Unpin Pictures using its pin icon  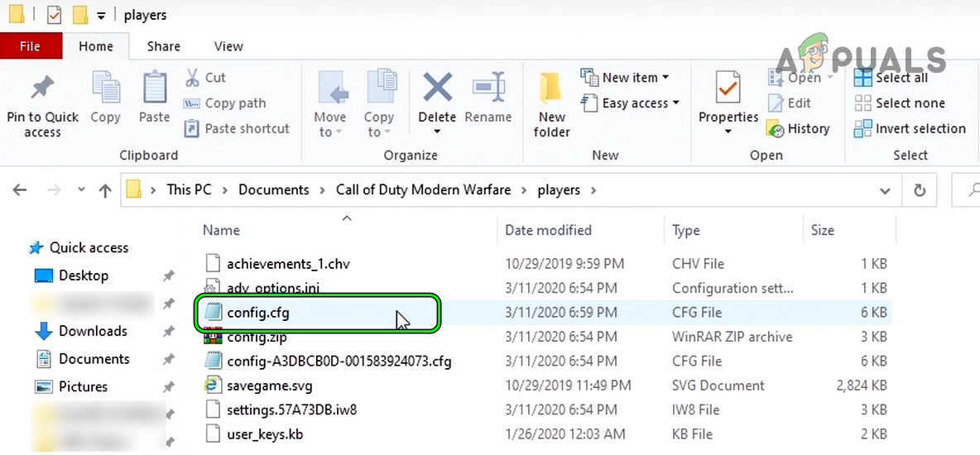[169, 387]
